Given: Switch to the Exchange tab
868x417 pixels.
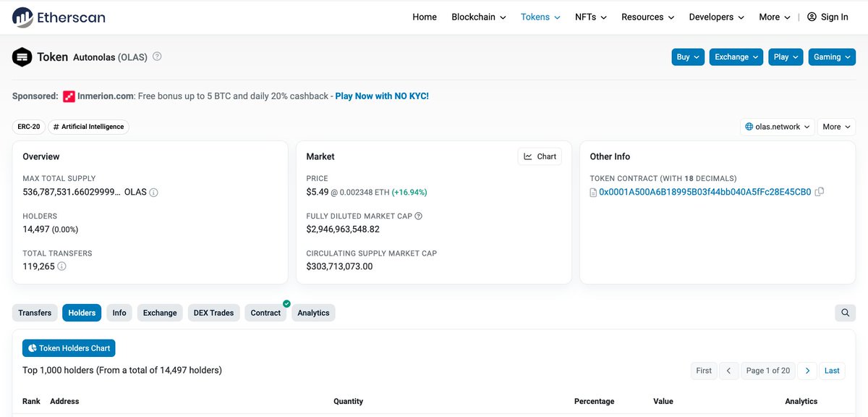Looking at the screenshot, I should pos(160,313).
